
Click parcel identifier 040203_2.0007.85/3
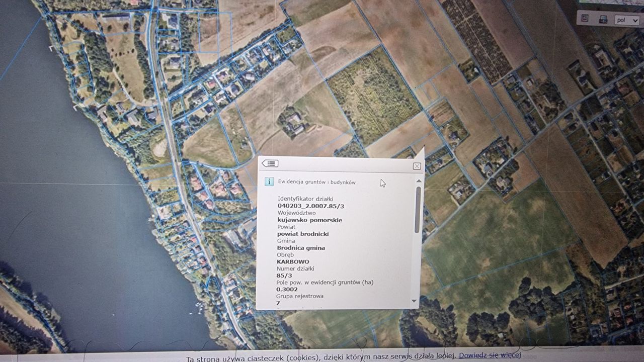coord(311,206)
